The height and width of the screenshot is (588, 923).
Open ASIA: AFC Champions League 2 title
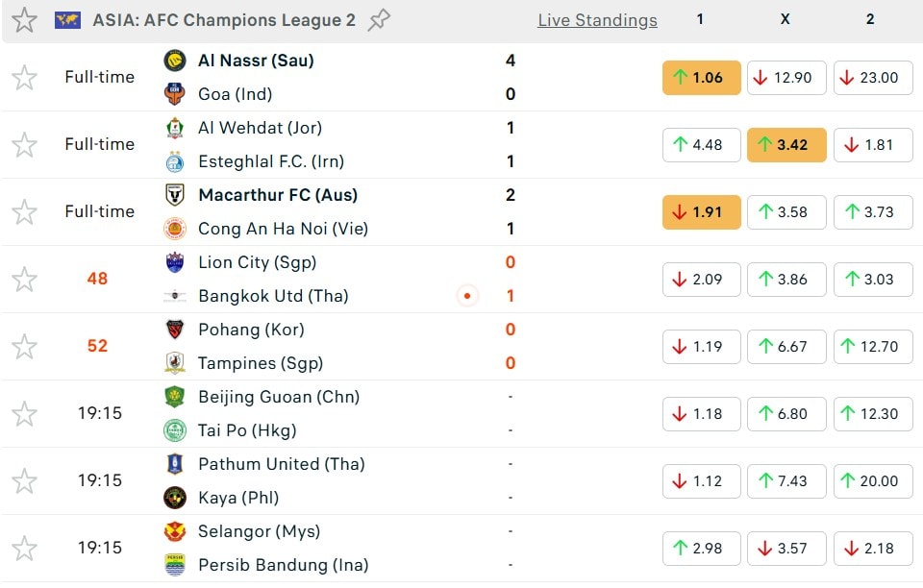(224, 20)
